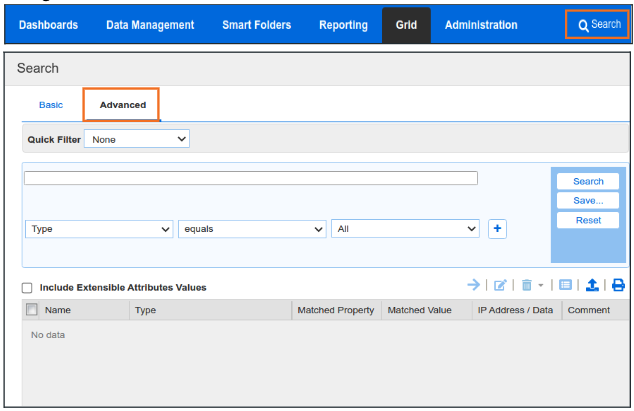634x411 pixels.
Task: Expand the Type field dropdown
Action: click(x=99, y=229)
